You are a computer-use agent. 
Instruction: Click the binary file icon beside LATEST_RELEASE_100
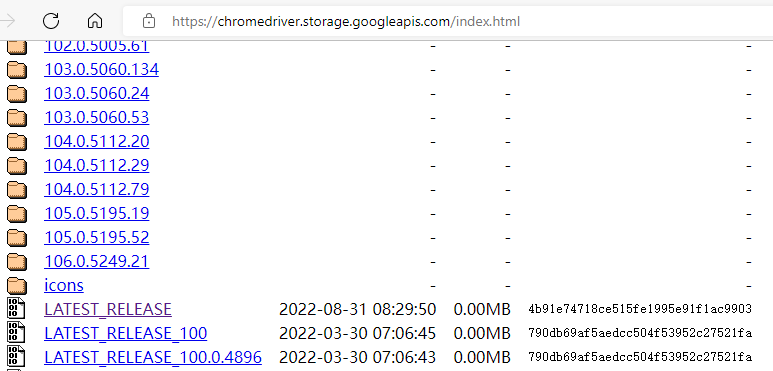(x=16, y=333)
